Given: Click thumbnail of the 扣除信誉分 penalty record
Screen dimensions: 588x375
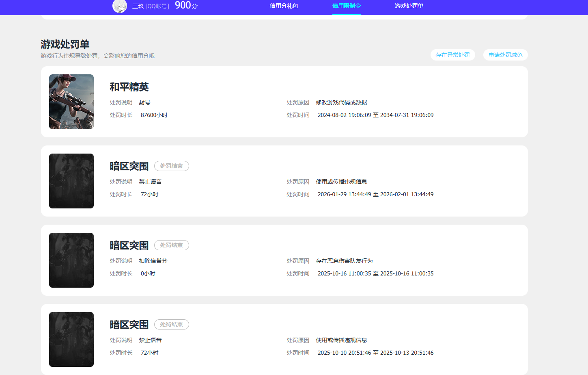Looking at the screenshot, I should pos(71,260).
